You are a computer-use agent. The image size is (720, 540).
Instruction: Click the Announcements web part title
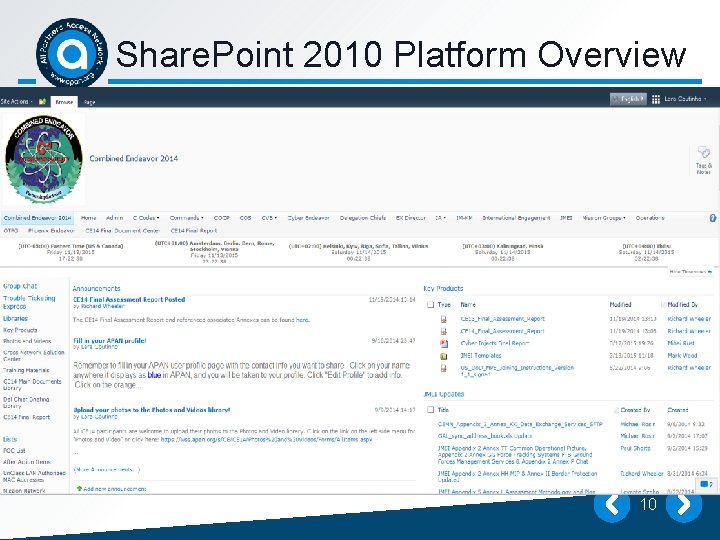coord(96,289)
